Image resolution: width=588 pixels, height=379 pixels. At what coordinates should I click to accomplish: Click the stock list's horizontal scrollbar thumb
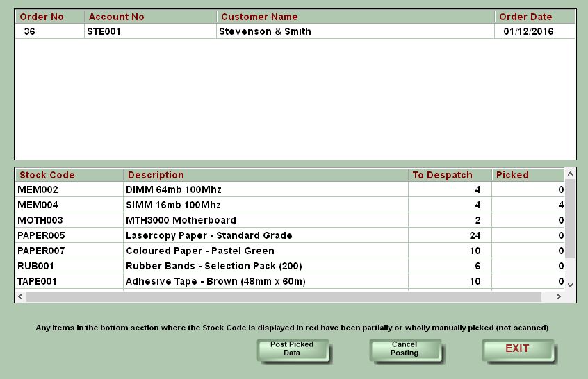284,297
